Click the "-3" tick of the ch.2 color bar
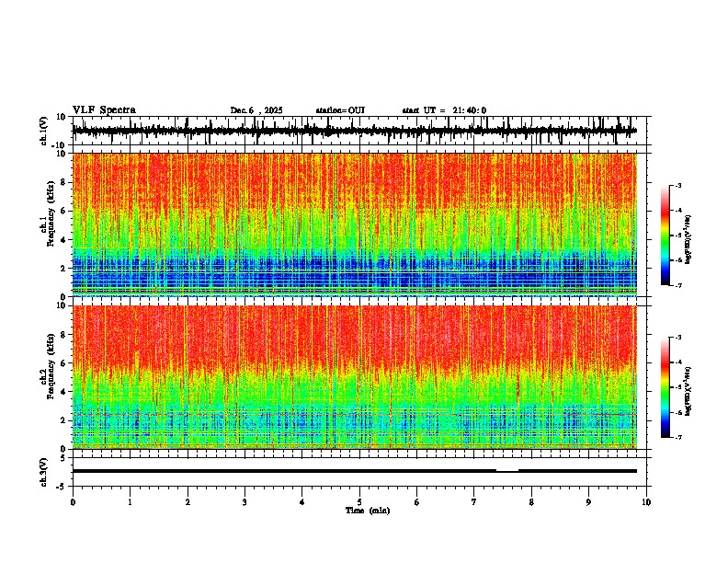This screenshot has width=728, height=563. point(677,338)
